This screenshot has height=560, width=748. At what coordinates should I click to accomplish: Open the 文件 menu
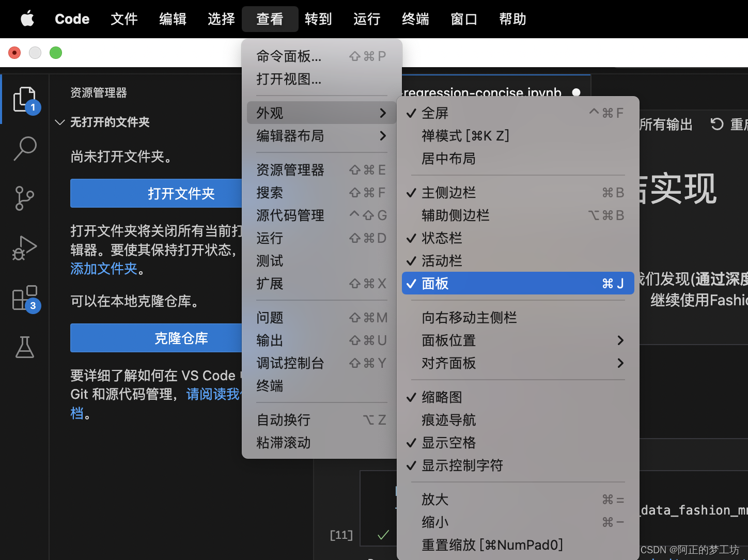[124, 19]
